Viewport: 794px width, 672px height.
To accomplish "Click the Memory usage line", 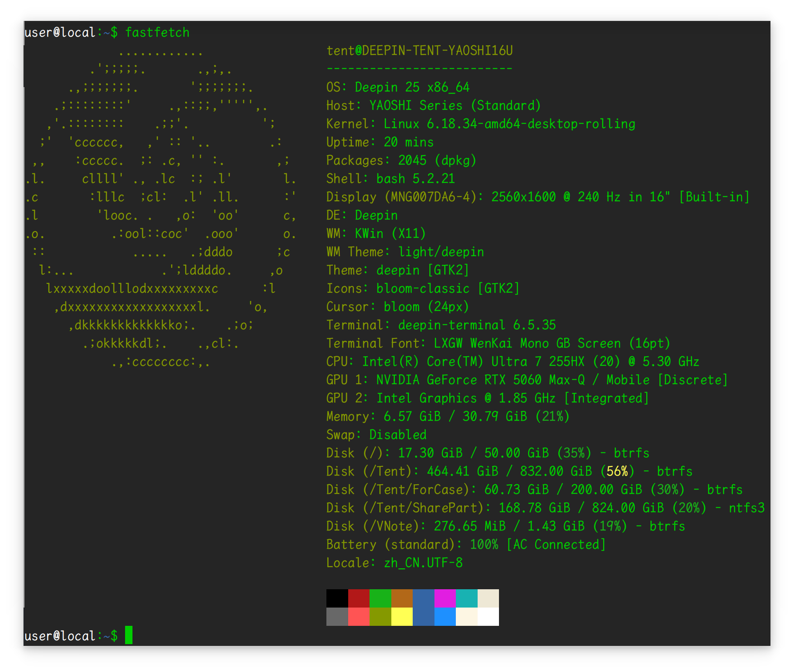I will click(448, 417).
